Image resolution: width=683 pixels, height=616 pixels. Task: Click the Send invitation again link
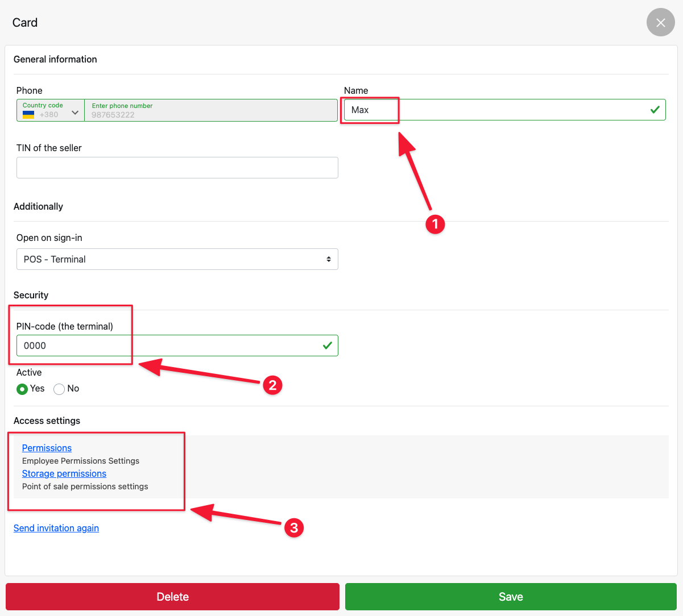tap(56, 528)
